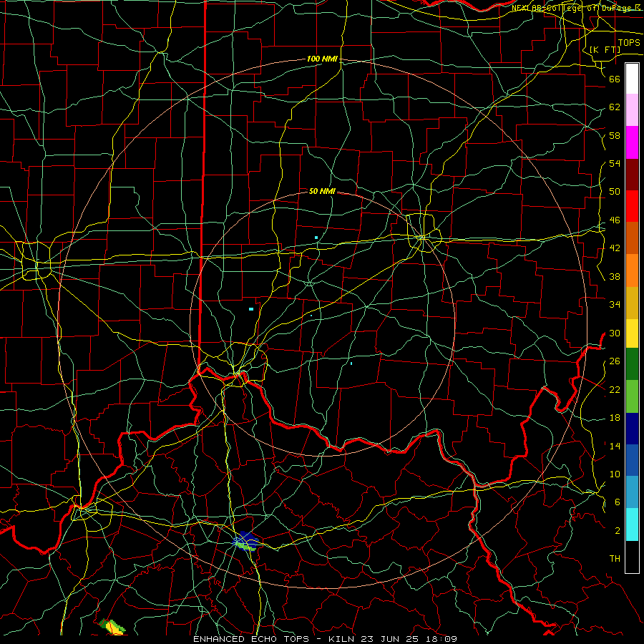The image size is (644, 644).
Task: Select the dark green legend swatch
Action: 632,364
